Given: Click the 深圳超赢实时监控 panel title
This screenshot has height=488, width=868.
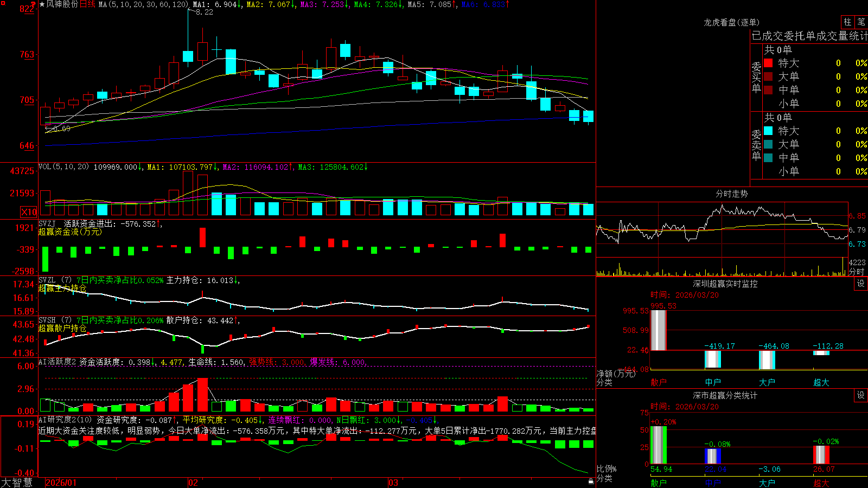Looking at the screenshot, I should pyautogui.click(x=725, y=284).
